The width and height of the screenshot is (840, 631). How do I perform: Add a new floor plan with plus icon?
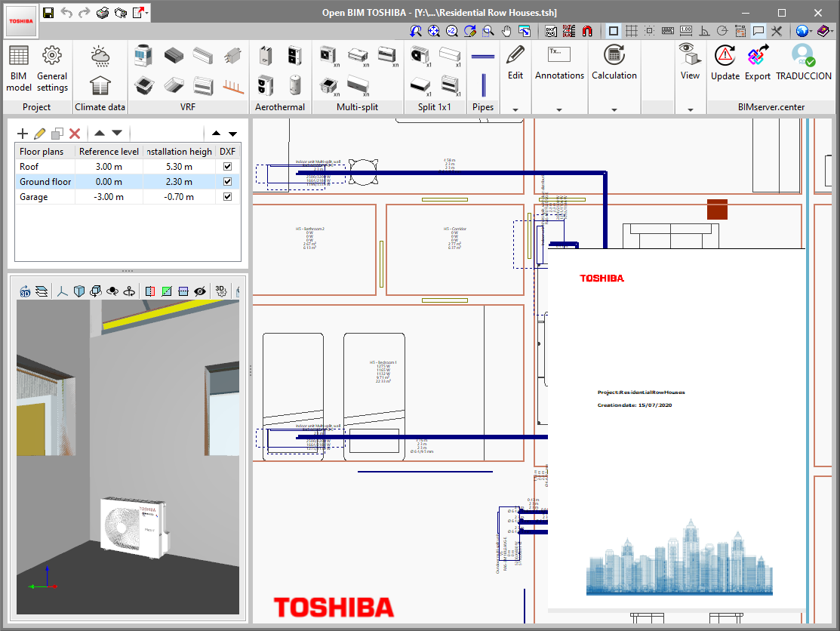(x=23, y=134)
